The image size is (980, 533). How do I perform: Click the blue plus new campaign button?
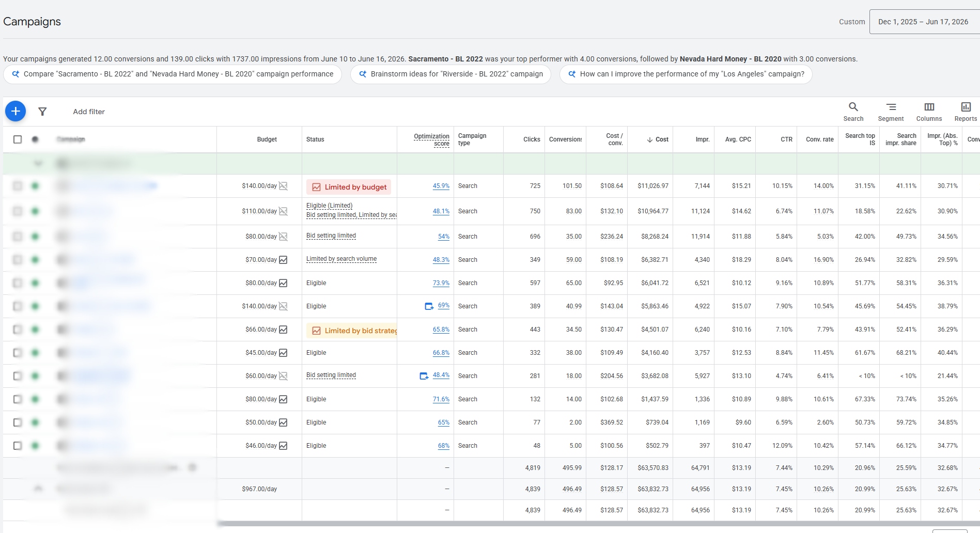coord(15,111)
